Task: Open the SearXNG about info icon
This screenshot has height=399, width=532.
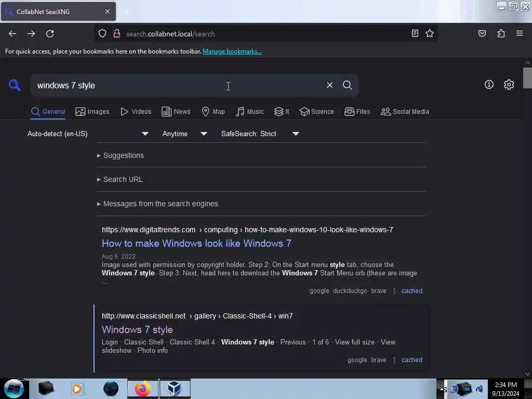Action: [489, 85]
